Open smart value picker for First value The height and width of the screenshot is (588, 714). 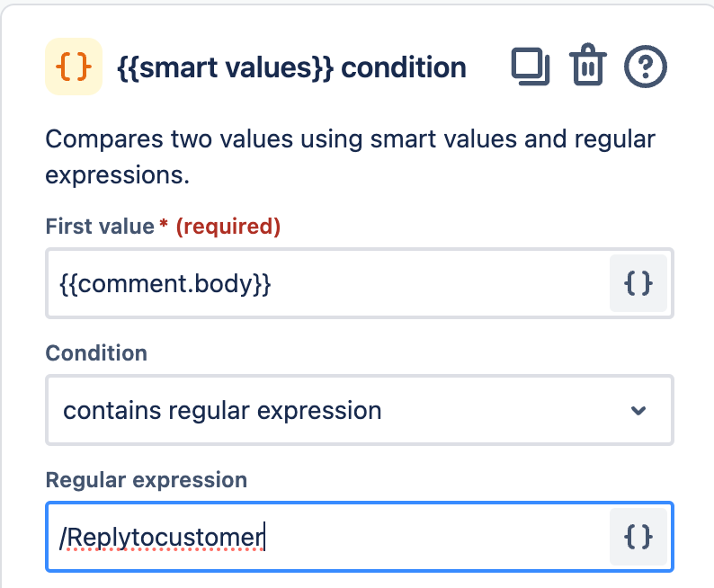(x=638, y=283)
